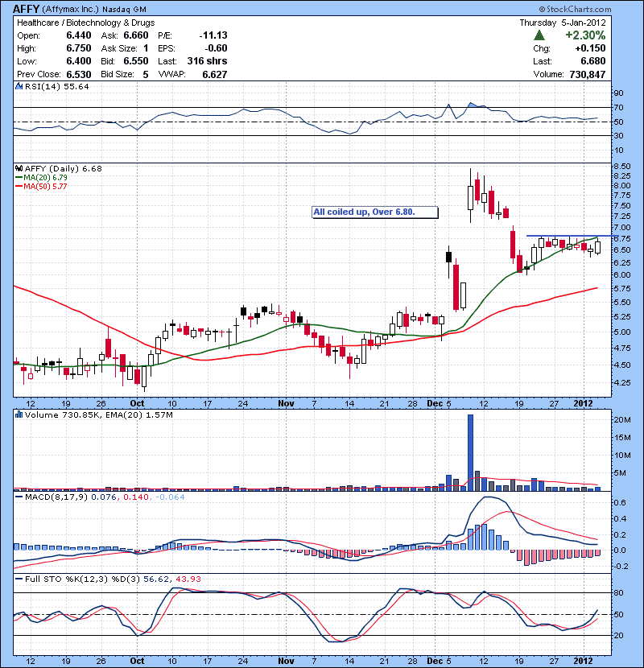Click the green up-arrow change indicator
This screenshot has height=668, width=644.
(539, 35)
